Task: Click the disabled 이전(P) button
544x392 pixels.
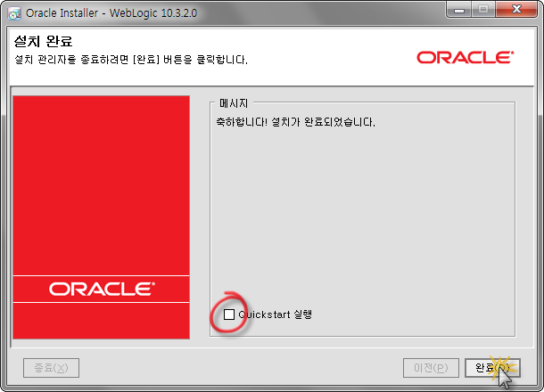Action: pyautogui.click(x=431, y=368)
